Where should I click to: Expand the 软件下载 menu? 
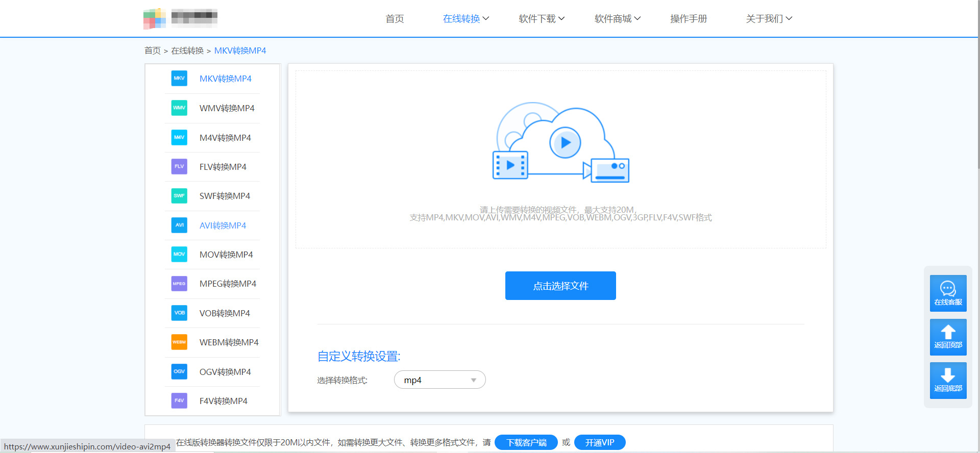(542, 19)
